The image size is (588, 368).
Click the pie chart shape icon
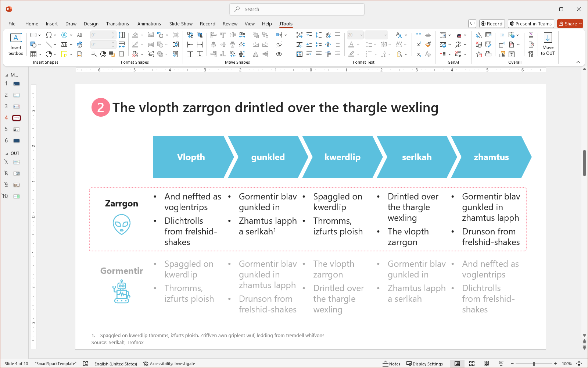pyautogui.click(x=49, y=54)
